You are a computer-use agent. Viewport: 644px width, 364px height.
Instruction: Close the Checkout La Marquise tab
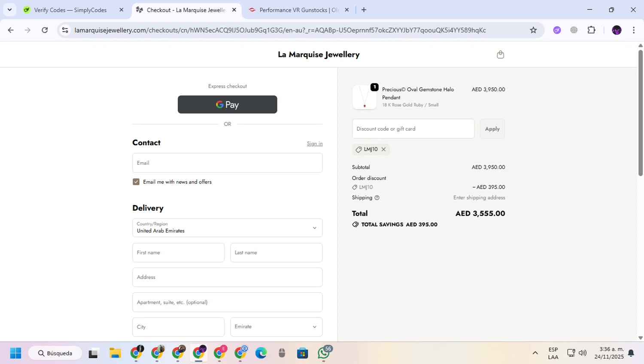click(234, 10)
